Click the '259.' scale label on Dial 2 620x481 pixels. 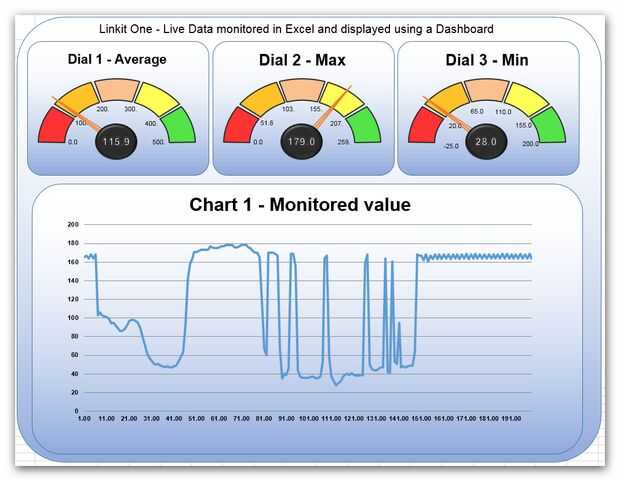pyautogui.click(x=343, y=142)
